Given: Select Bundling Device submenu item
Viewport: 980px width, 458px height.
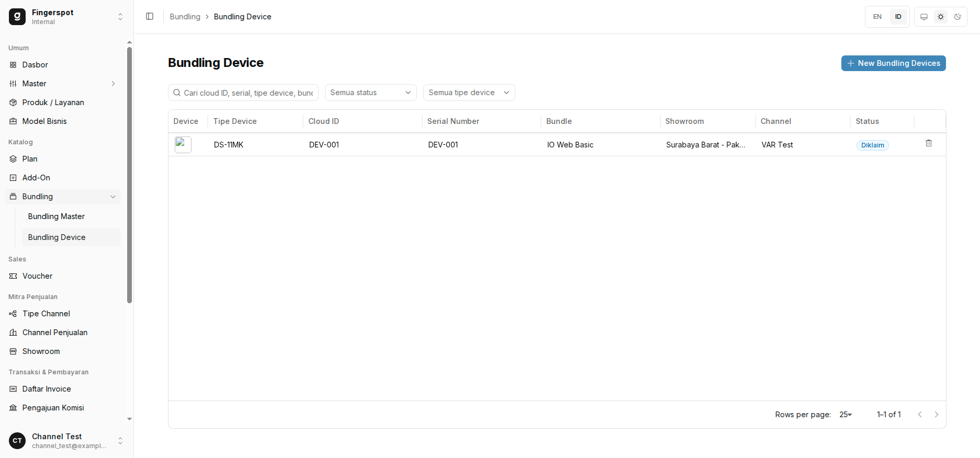Looking at the screenshot, I should pyautogui.click(x=71, y=237).
